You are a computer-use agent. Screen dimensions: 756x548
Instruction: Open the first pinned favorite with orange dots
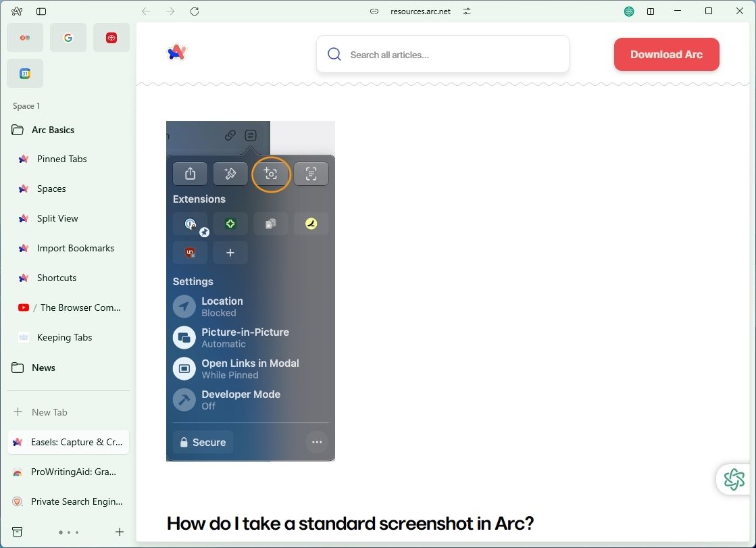[25, 37]
